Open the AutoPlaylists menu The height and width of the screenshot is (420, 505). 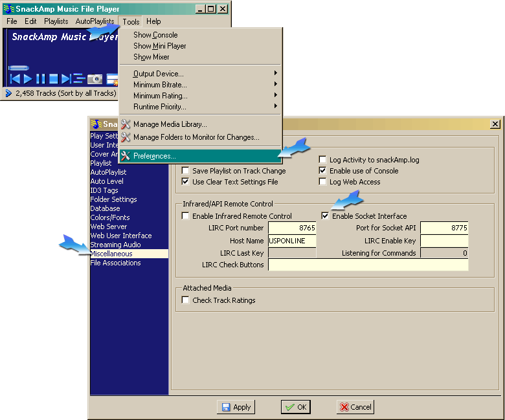[95, 21]
